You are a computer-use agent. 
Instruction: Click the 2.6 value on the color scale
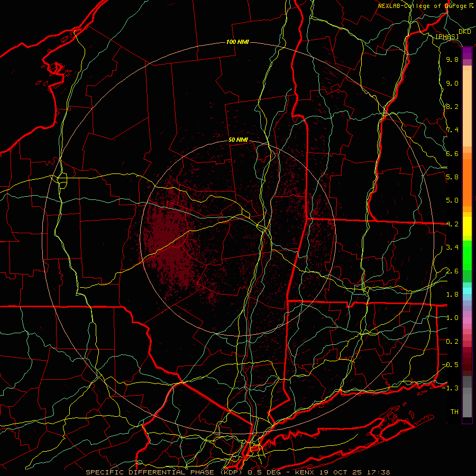[452, 271]
